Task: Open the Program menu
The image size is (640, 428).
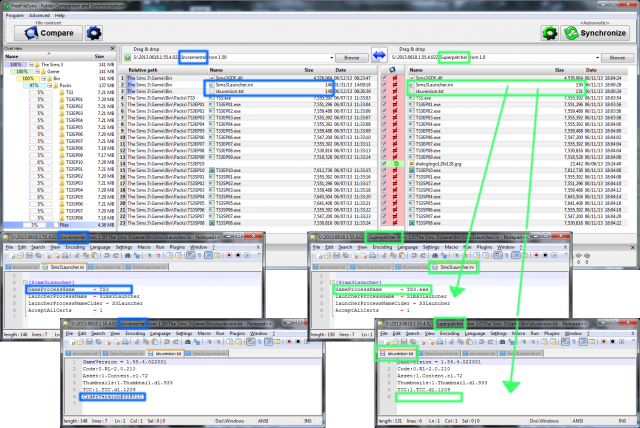Action: [15, 16]
